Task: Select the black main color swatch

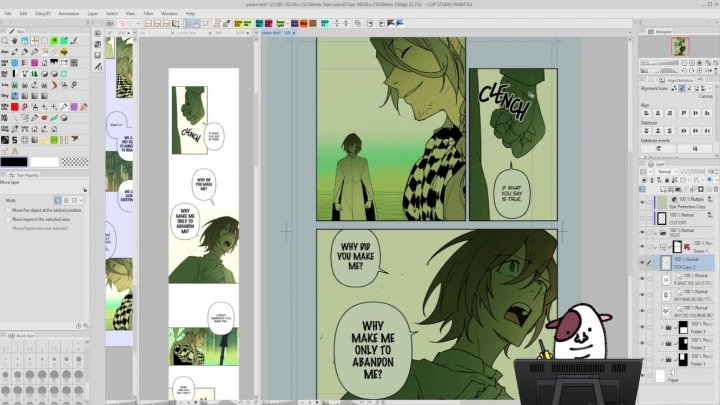Action: [14, 162]
